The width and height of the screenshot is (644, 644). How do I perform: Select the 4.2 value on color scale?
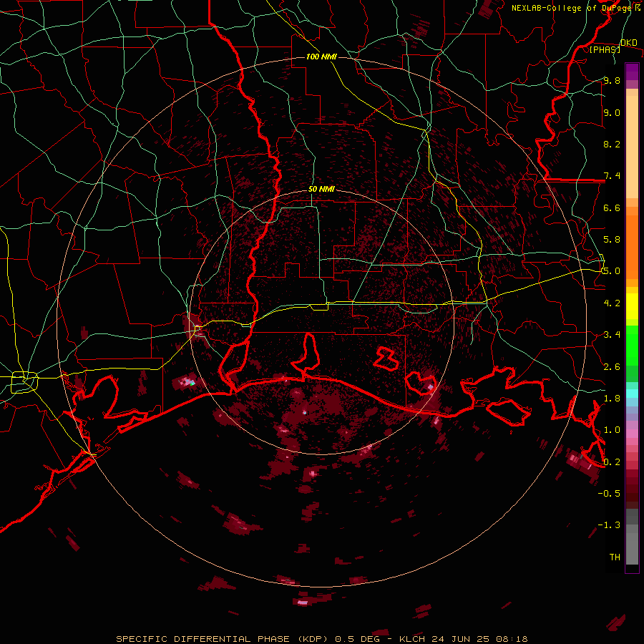(x=612, y=303)
